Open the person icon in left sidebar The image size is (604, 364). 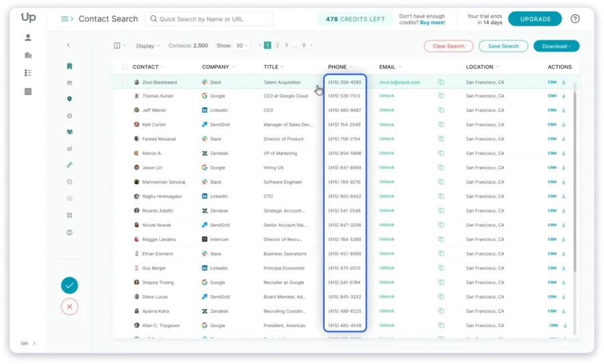28,38
